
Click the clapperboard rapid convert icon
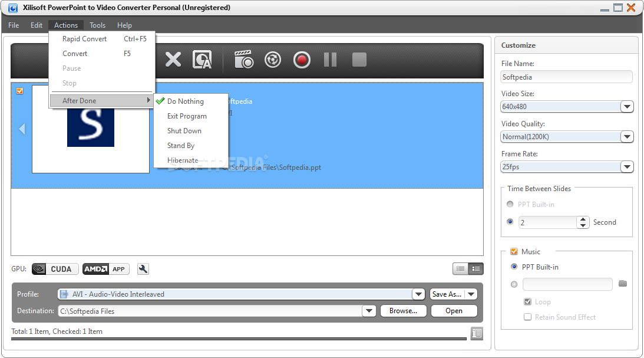[x=243, y=60]
